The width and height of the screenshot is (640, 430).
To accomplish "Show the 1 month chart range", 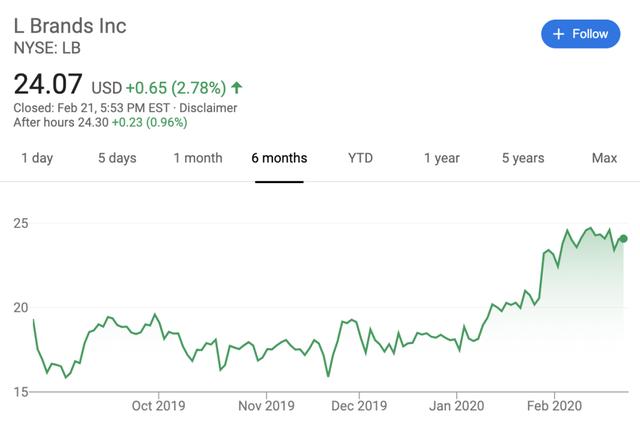I will [x=198, y=158].
